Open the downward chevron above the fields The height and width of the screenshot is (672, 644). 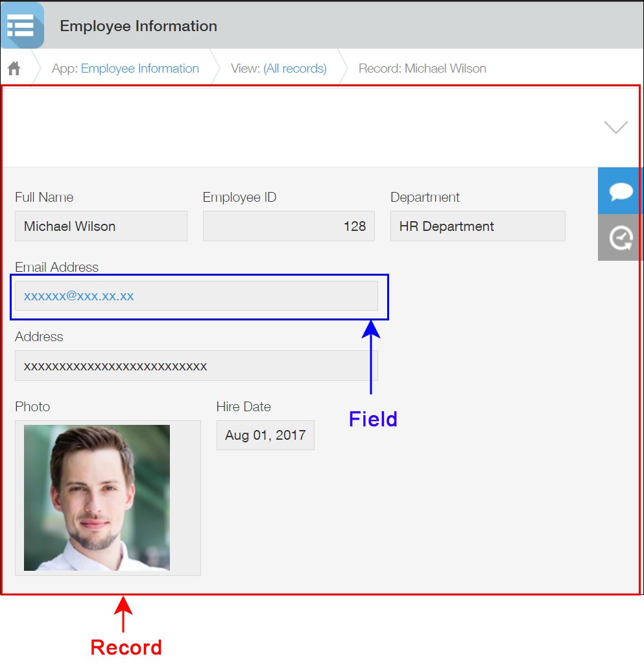pyautogui.click(x=615, y=127)
